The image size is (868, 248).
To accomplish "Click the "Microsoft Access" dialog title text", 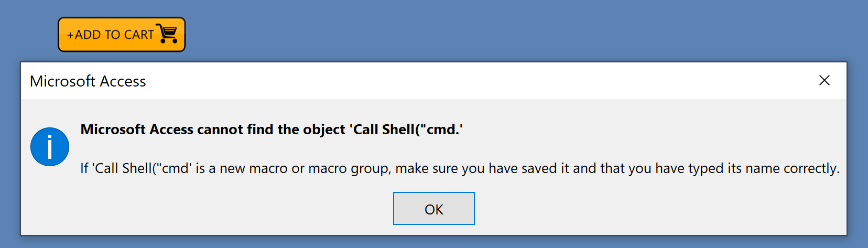I will 88,81.
